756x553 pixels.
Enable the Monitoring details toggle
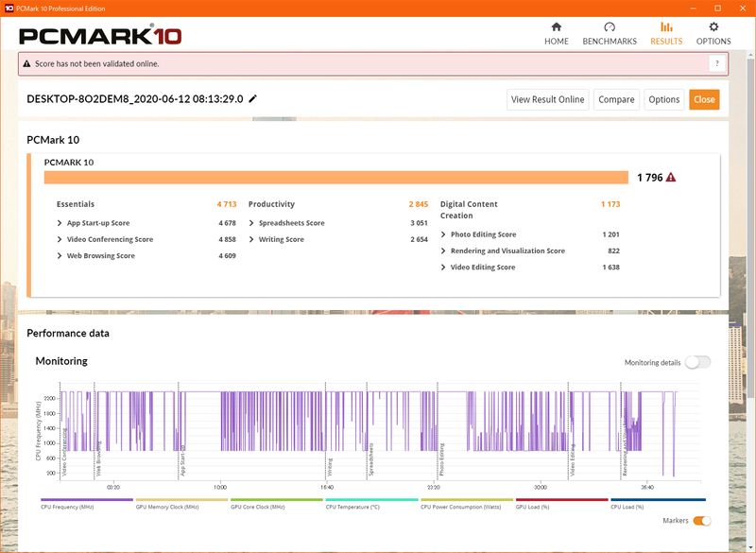coord(696,362)
